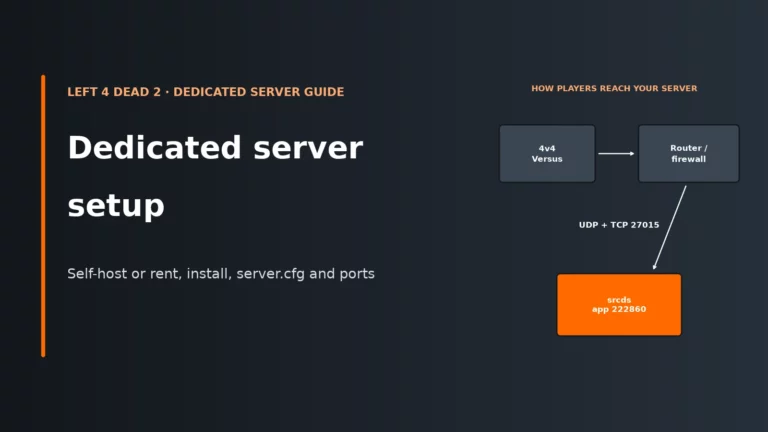Click subtitle 'Self-host or rent, install, server.cfg and ports'
Viewport: 768px width, 432px height.
pos(221,273)
